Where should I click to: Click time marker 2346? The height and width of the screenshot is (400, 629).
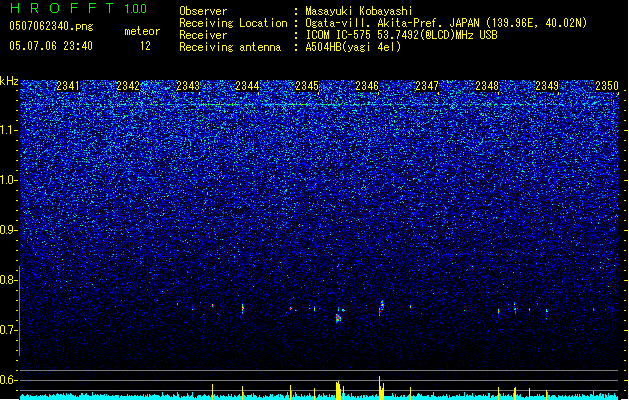tap(367, 86)
